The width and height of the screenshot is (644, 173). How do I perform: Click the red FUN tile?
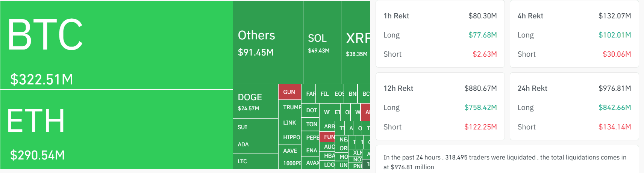click(x=327, y=137)
